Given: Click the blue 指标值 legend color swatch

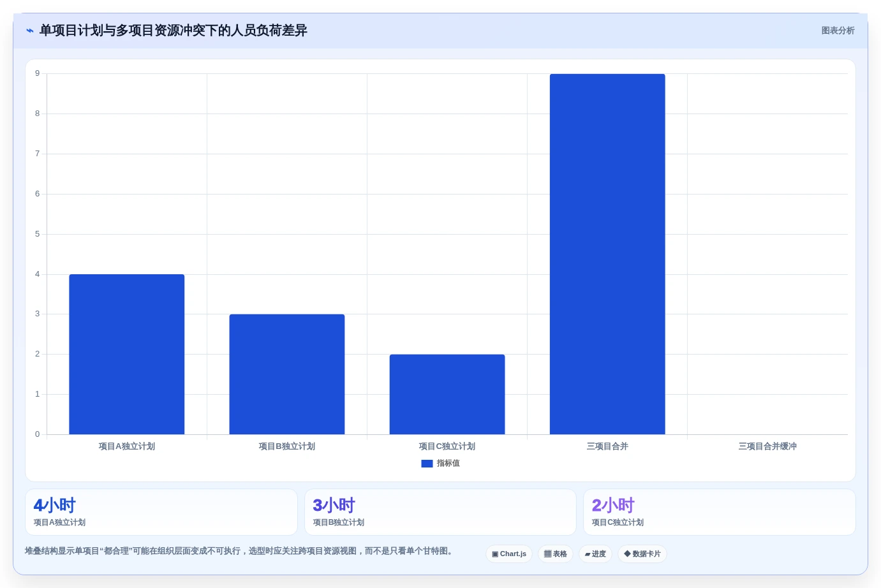Looking at the screenshot, I should pos(427,464).
